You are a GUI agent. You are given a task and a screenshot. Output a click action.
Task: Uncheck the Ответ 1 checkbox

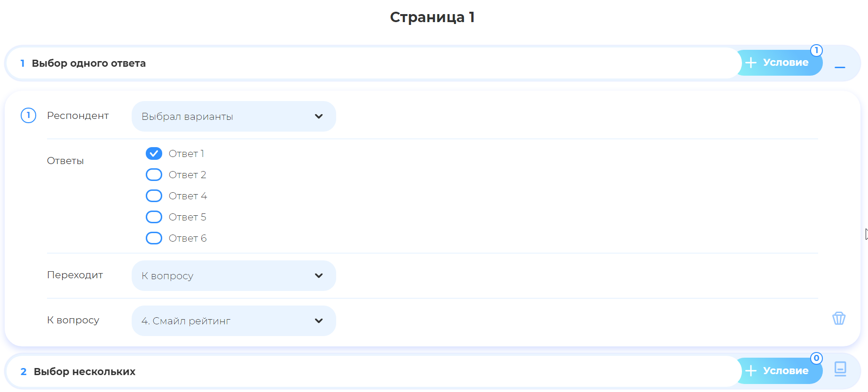click(x=154, y=154)
